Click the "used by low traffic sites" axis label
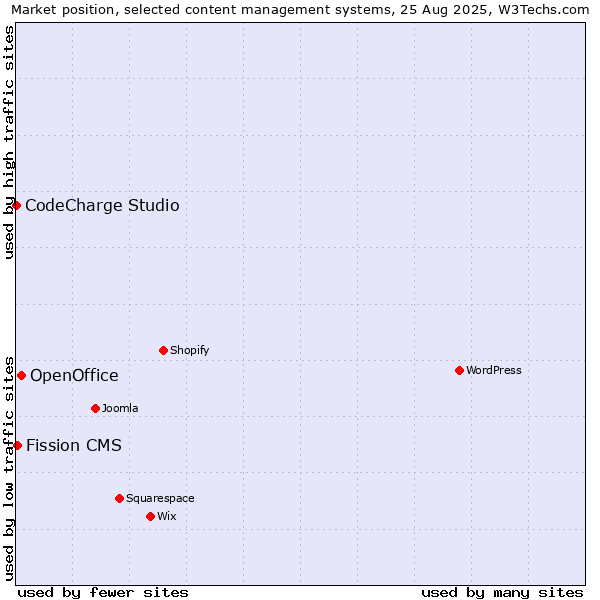 point(8,469)
